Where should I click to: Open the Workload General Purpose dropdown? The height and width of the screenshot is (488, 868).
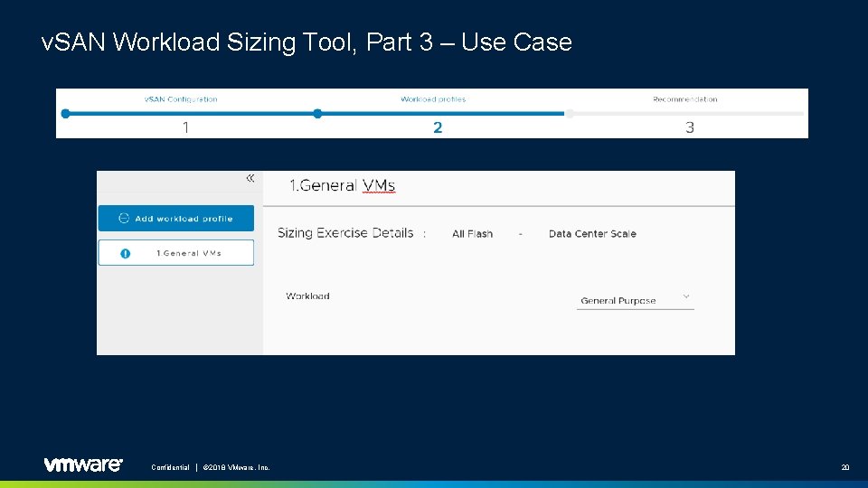[x=635, y=300]
